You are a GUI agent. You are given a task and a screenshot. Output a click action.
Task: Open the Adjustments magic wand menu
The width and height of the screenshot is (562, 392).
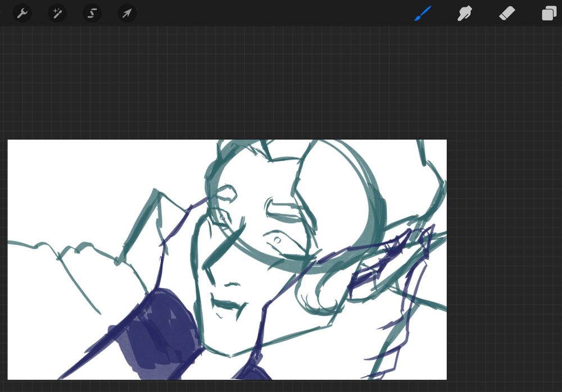click(57, 13)
